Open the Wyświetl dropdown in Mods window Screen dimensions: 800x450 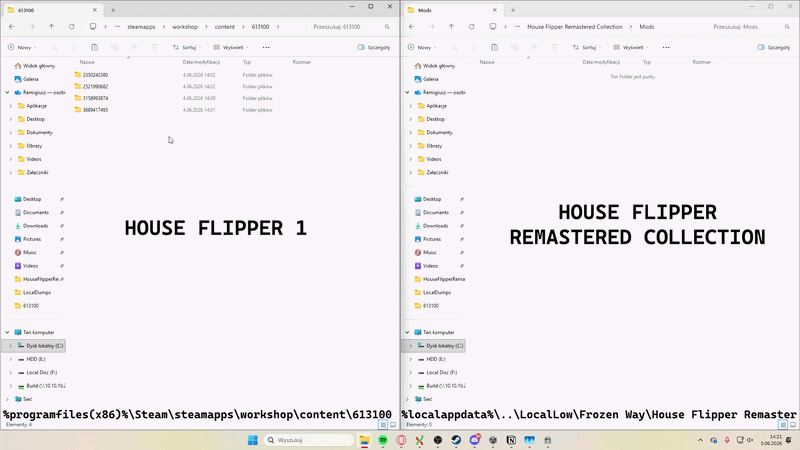[631, 47]
